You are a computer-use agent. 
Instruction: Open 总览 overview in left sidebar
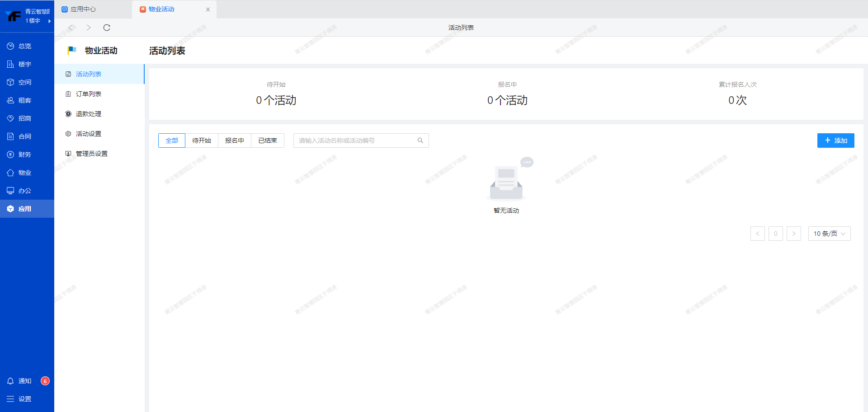pos(20,46)
